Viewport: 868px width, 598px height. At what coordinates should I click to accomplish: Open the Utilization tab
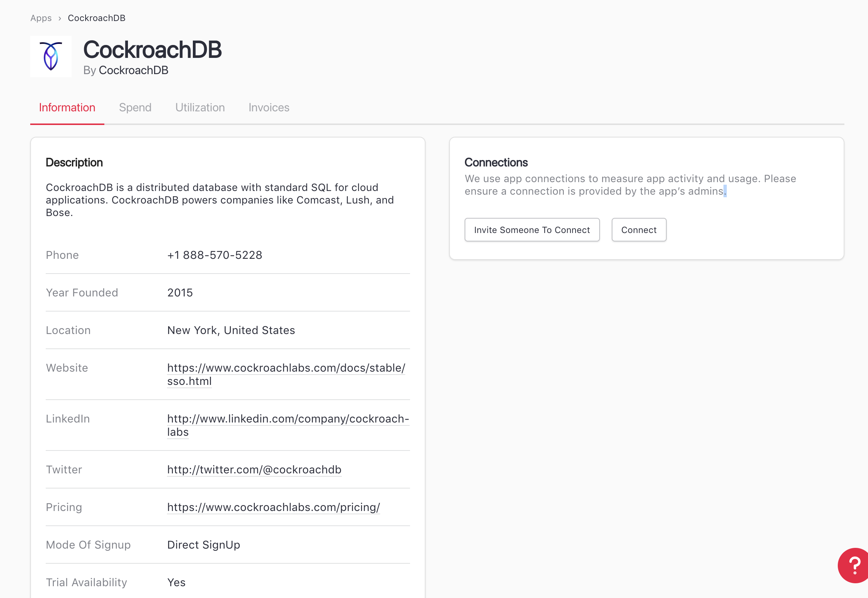(x=200, y=108)
